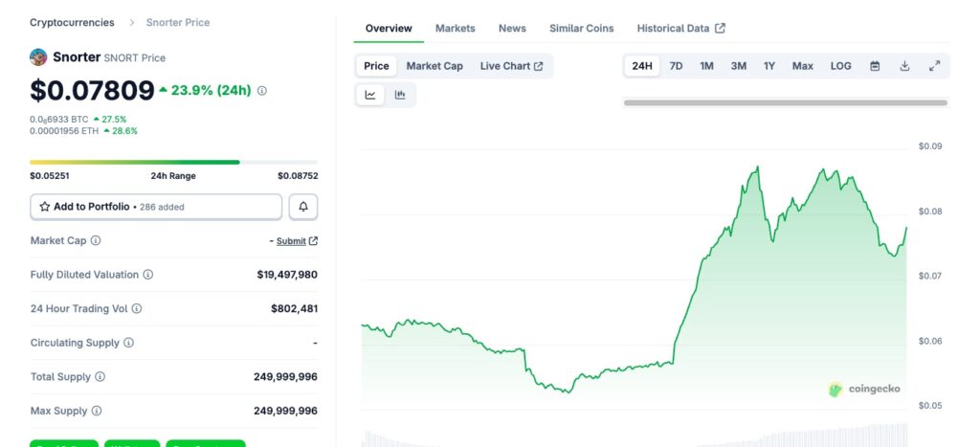Click the BTC price with 27.5% change
This screenshot has height=447, width=980.
tap(78, 119)
